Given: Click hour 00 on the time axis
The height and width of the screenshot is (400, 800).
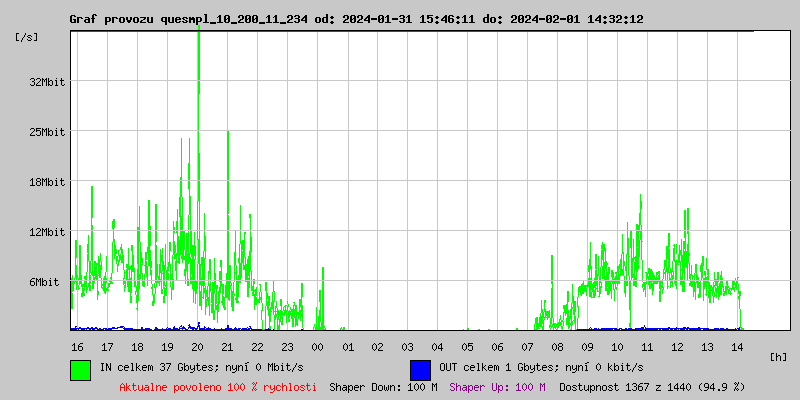Looking at the screenshot, I should pos(317,346).
